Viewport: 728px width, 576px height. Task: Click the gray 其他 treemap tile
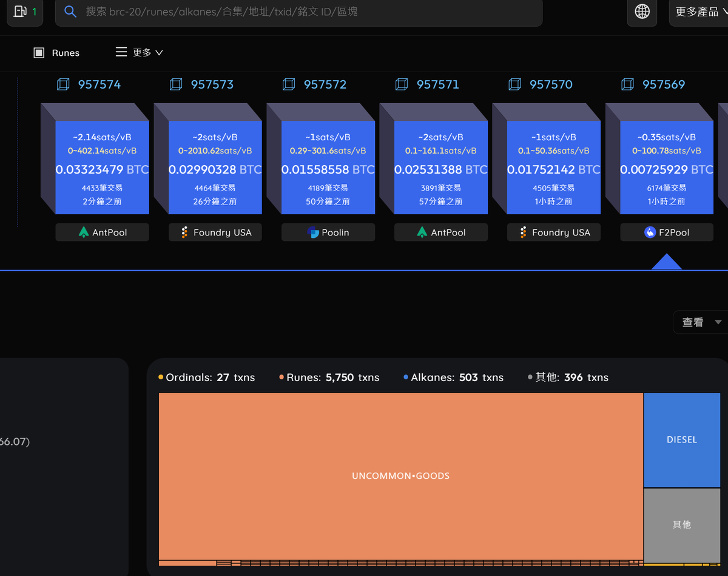pyautogui.click(x=682, y=525)
